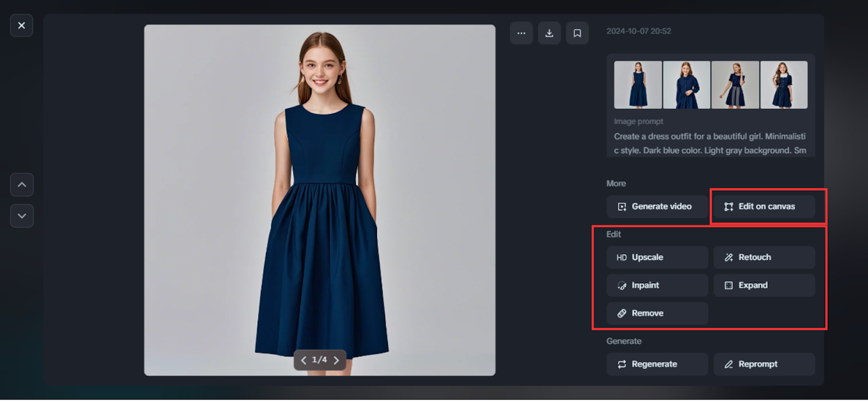
Task: Open Reprompt to edit the prompt
Action: tap(764, 364)
